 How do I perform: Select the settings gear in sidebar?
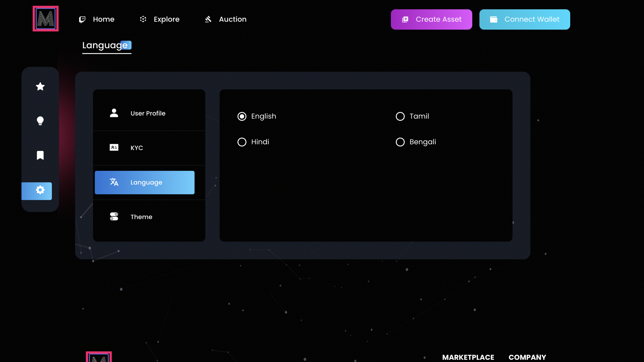40,190
